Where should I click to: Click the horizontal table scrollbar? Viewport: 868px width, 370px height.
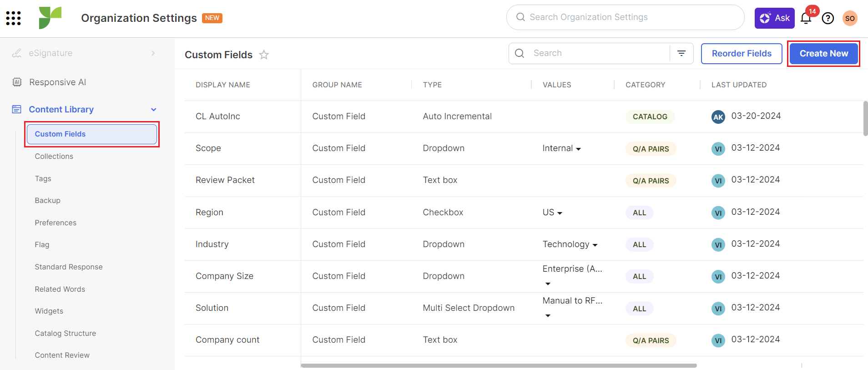coord(499,365)
